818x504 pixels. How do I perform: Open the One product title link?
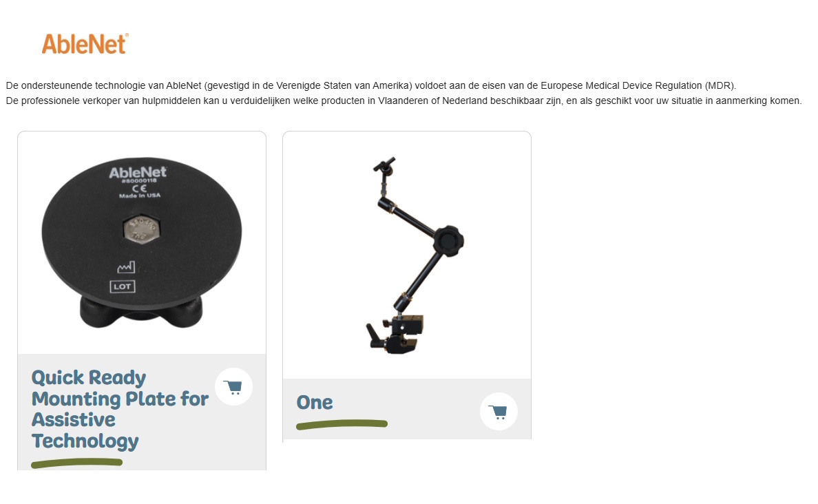pyautogui.click(x=315, y=402)
